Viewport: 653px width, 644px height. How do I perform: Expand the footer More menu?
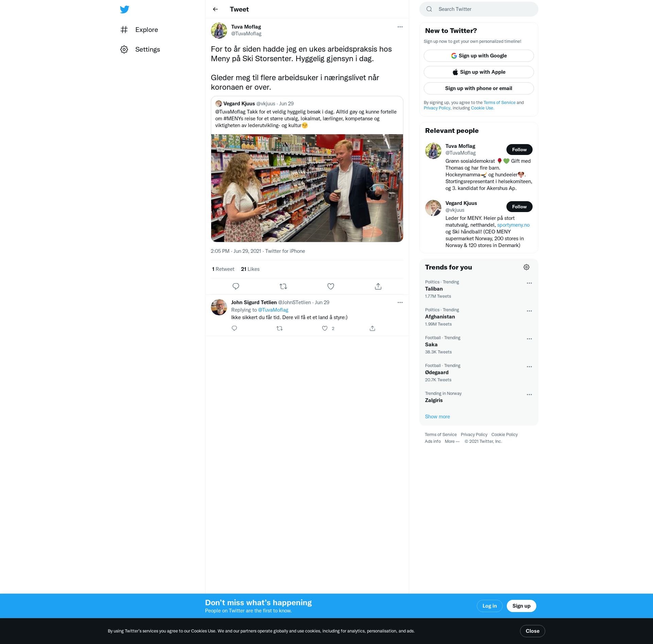click(452, 441)
